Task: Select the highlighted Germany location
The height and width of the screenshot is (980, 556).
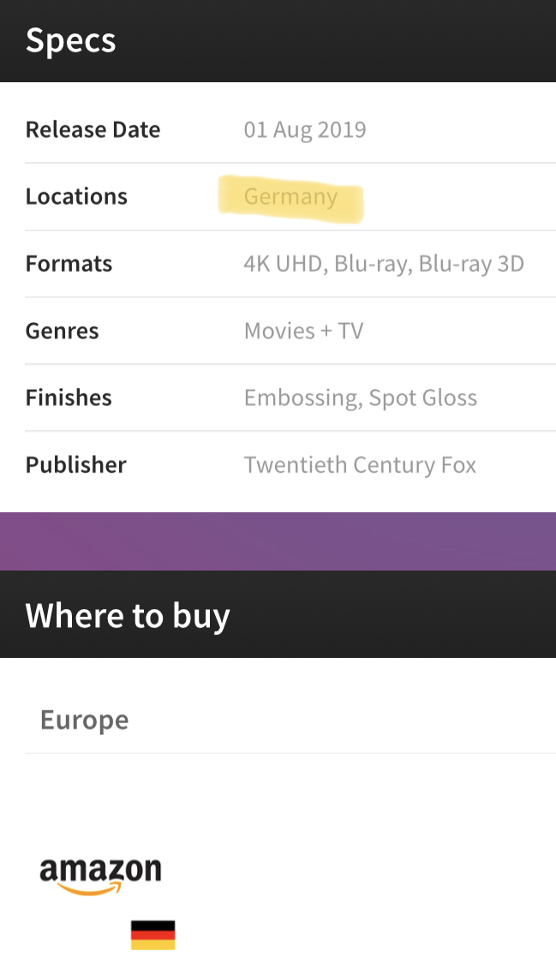Action: pyautogui.click(x=290, y=197)
